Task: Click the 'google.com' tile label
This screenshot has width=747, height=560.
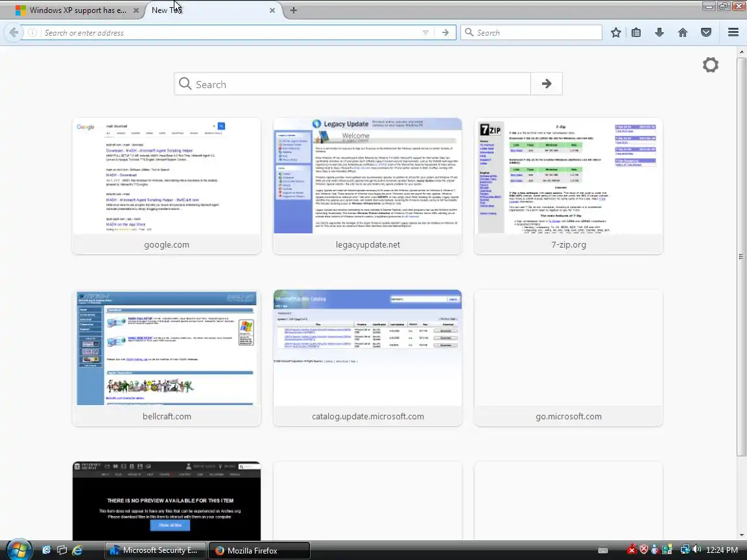Action: click(x=167, y=245)
